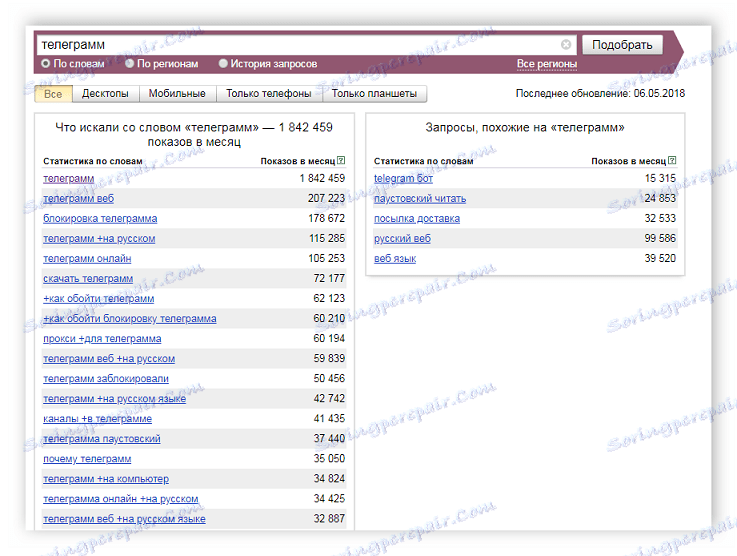Open the телеграмм онлайн link
737x556 pixels.
tap(87, 258)
